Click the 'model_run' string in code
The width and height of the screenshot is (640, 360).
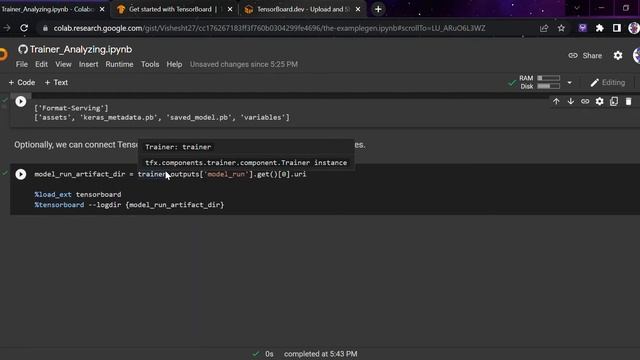[226, 174]
